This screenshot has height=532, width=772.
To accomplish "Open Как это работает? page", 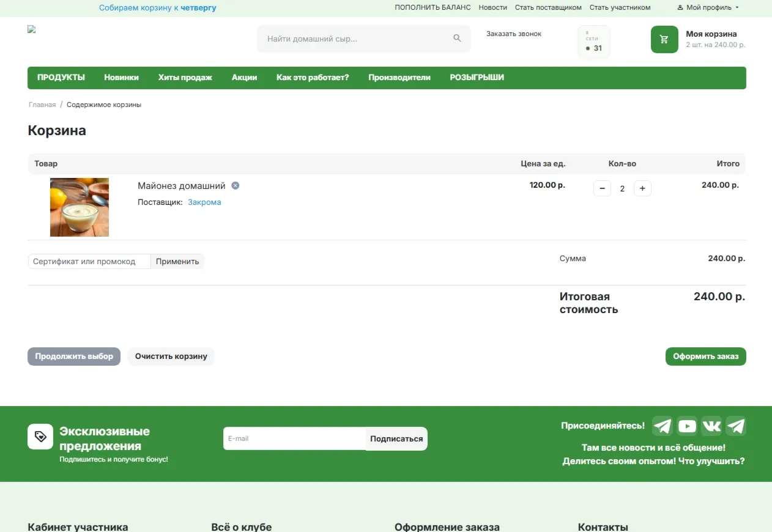I will (313, 78).
